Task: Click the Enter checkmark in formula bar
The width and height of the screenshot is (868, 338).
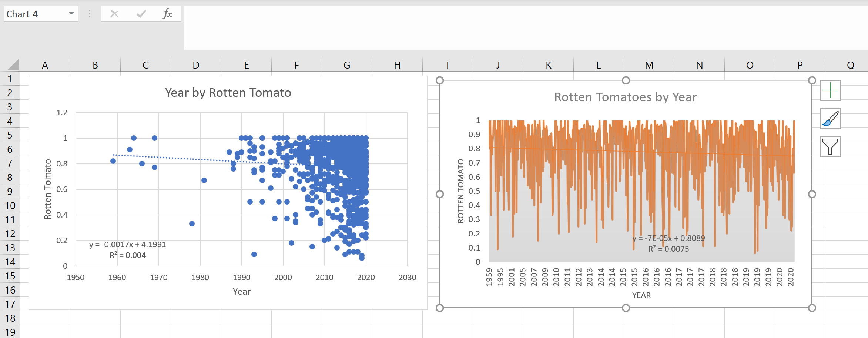Action: (141, 14)
